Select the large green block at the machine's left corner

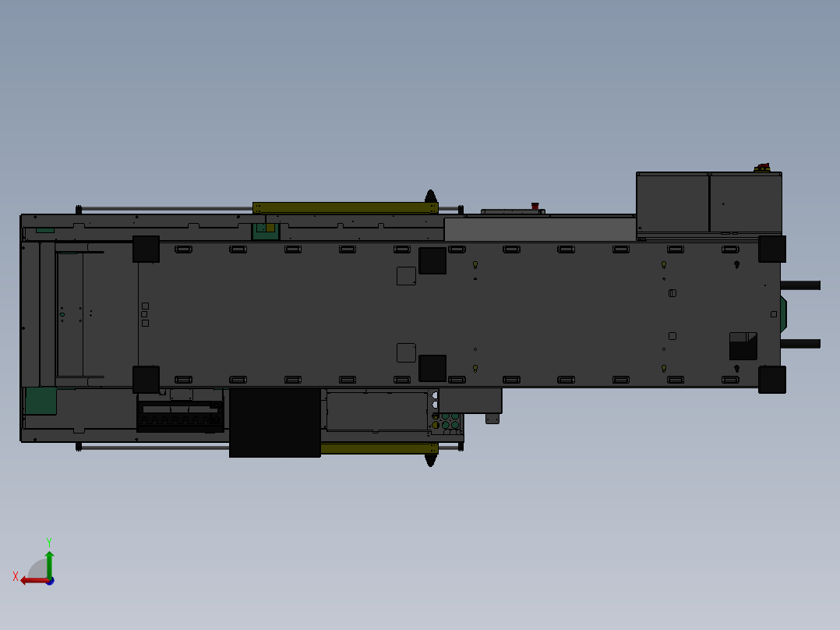pos(41,401)
